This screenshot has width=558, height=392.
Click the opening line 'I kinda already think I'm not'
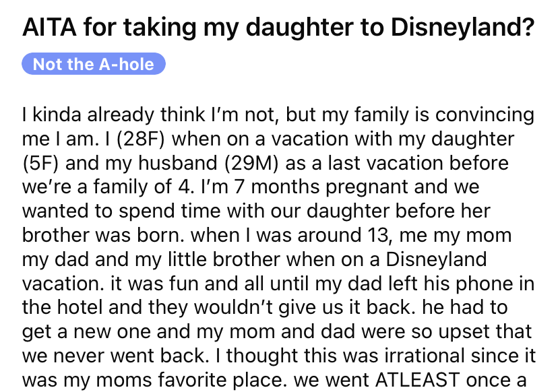coord(150,115)
